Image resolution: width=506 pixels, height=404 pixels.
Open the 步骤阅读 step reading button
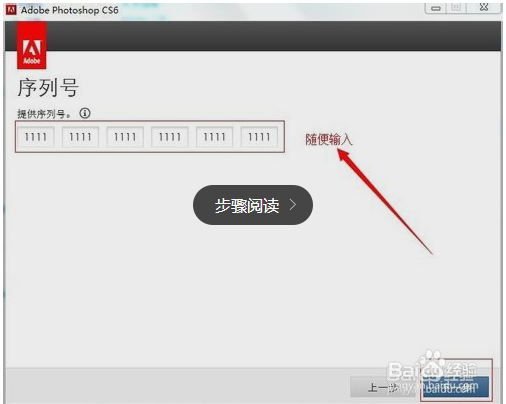coord(253,205)
